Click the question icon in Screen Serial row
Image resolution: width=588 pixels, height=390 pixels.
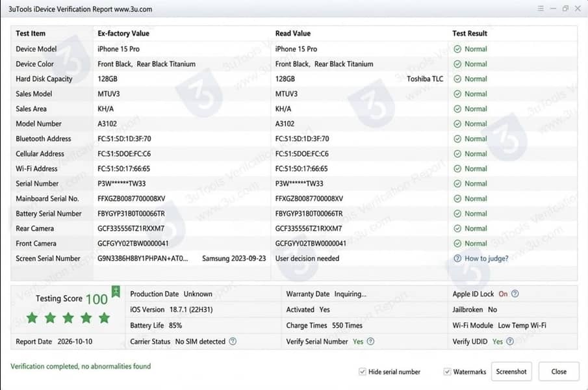(457, 259)
